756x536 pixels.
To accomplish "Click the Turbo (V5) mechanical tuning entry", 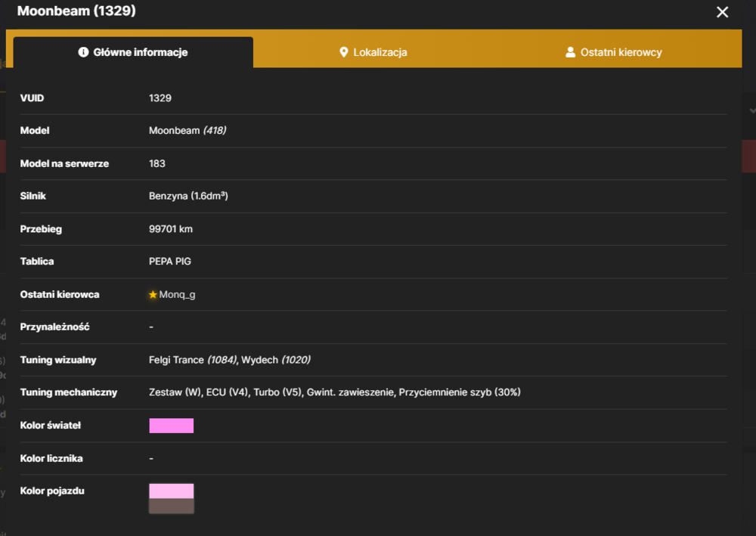I will [x=277, y=392].
